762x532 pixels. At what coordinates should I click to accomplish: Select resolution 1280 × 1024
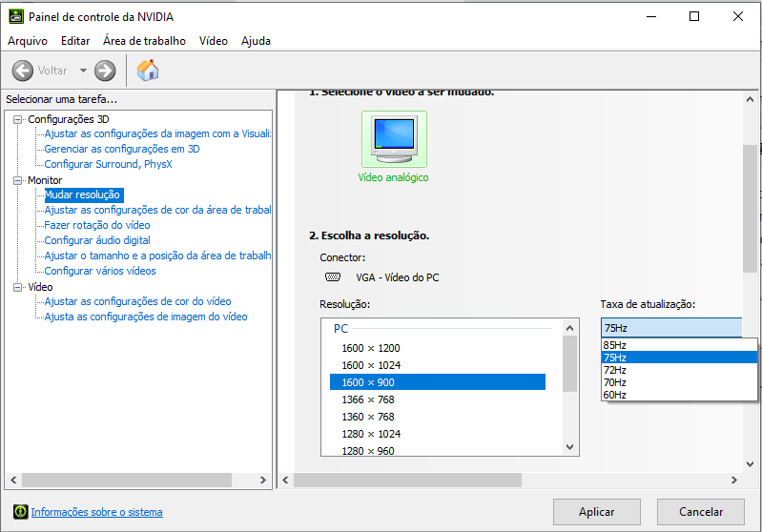click(x=438, y=434)
